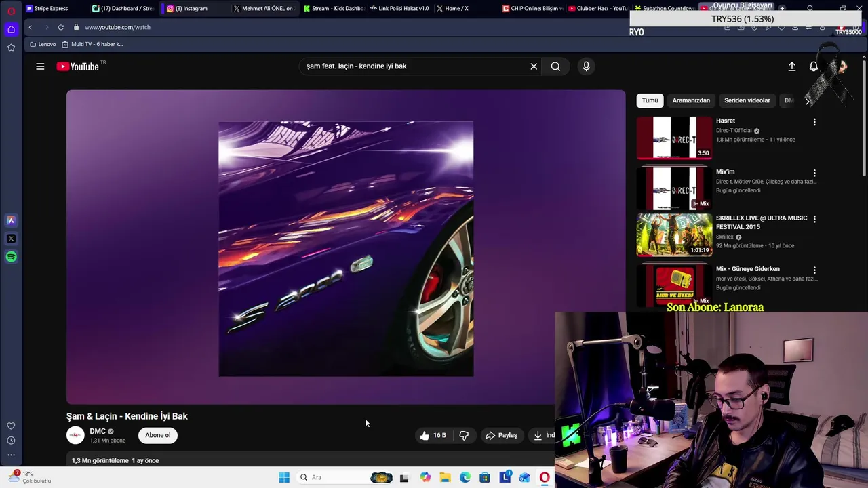868x488 pixels.
Task: Switch to the Stream - Kick Dashboard tab
Action: pyautogui.click(x=333, y=9)
